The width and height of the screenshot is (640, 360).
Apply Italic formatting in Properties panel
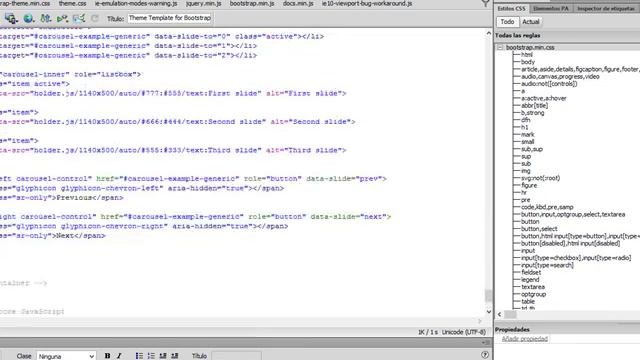click(x=119, y=356)
